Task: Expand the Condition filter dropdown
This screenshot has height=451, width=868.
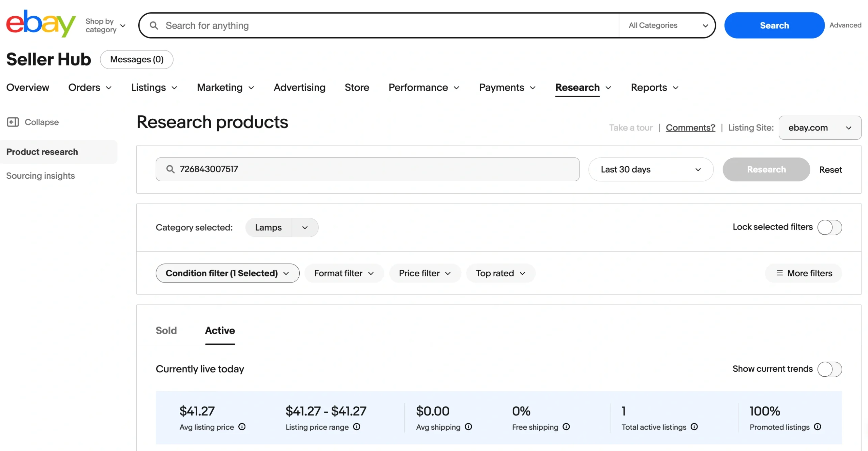Action: [228, 273]
